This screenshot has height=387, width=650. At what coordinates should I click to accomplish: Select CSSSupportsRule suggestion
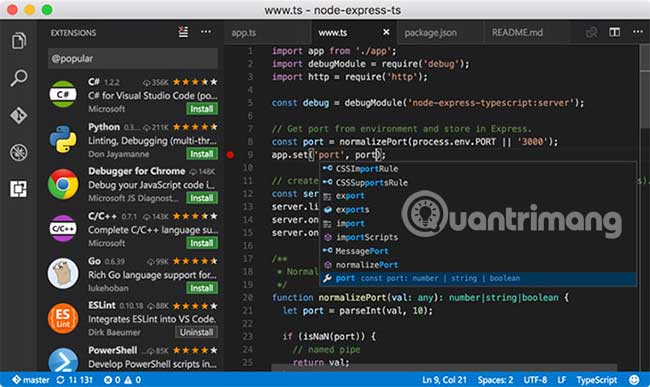pos(478,182)
